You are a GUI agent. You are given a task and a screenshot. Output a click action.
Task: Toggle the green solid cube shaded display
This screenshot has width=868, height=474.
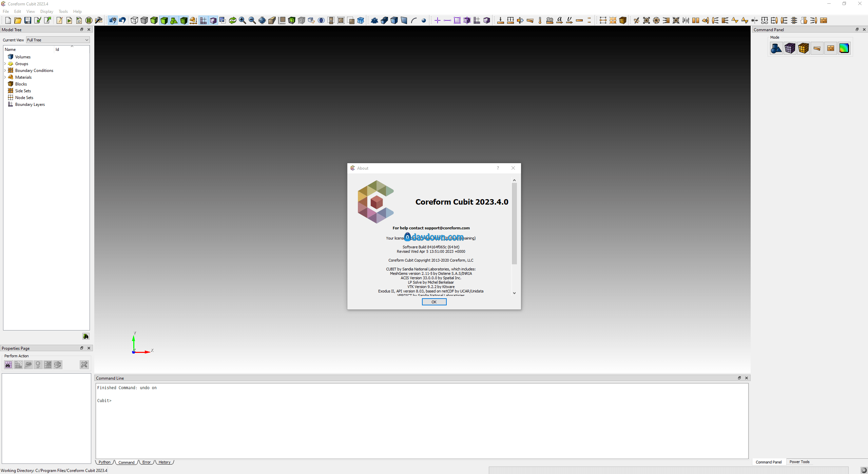[164, 20]
